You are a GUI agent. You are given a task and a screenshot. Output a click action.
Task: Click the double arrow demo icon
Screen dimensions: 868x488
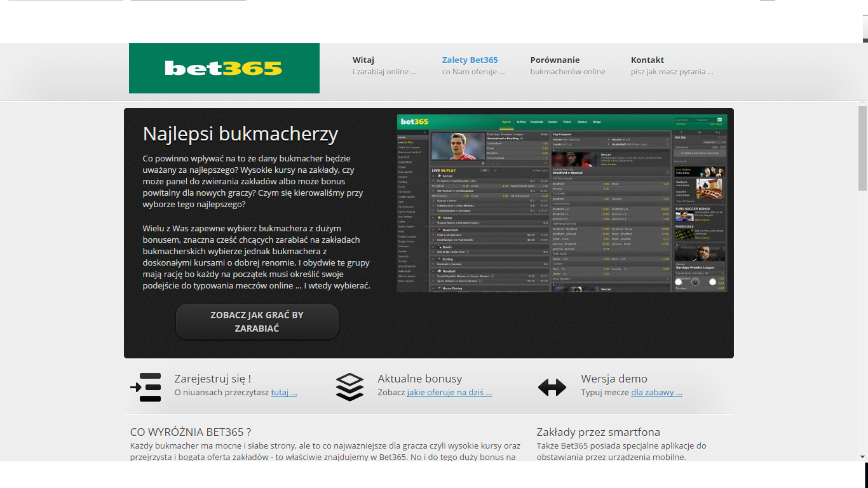(552, 387)
